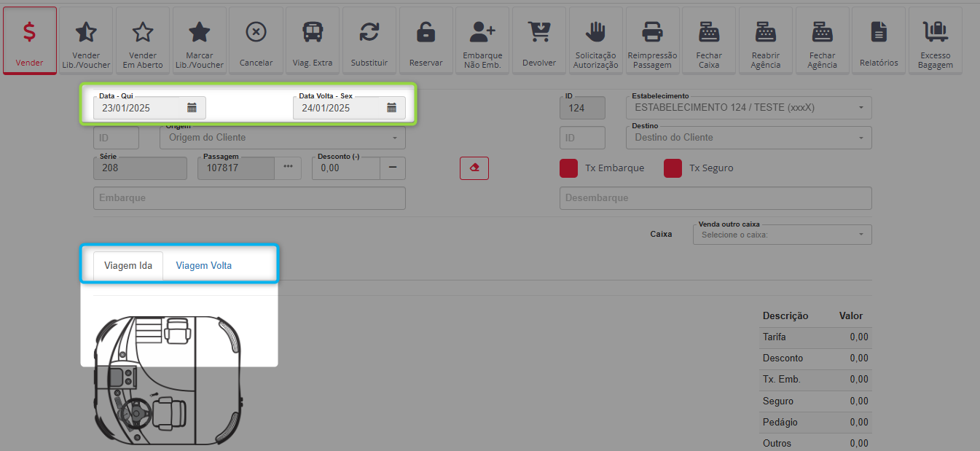This screenshot has width=980, height=451.
Task: Click the Desembarque input field
Action: coord(716,198)
